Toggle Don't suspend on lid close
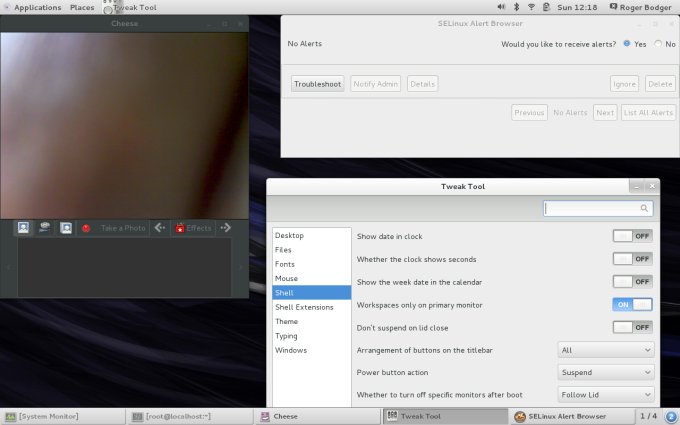The image size is (680, 425). (x=632, y=327)
